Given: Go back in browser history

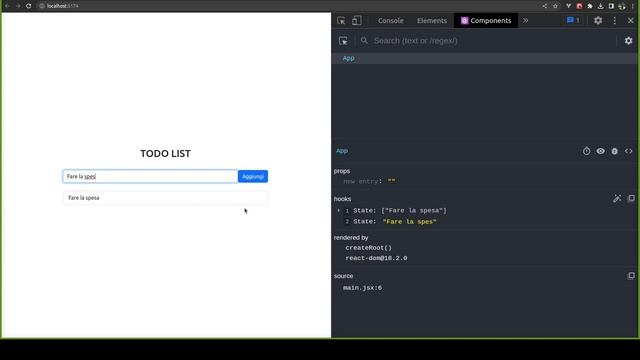Looking at the screenshot, I should pos(7,6).
